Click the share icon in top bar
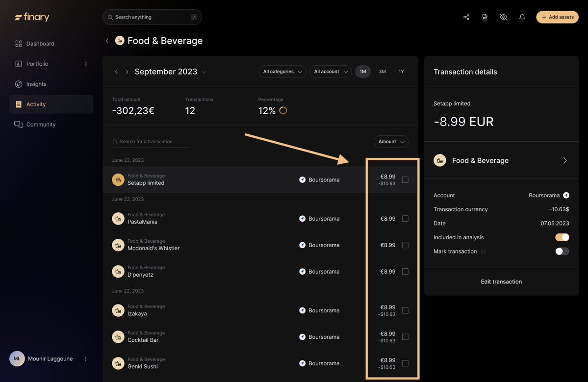The image size is (588, 382). [x=466, y=17]
